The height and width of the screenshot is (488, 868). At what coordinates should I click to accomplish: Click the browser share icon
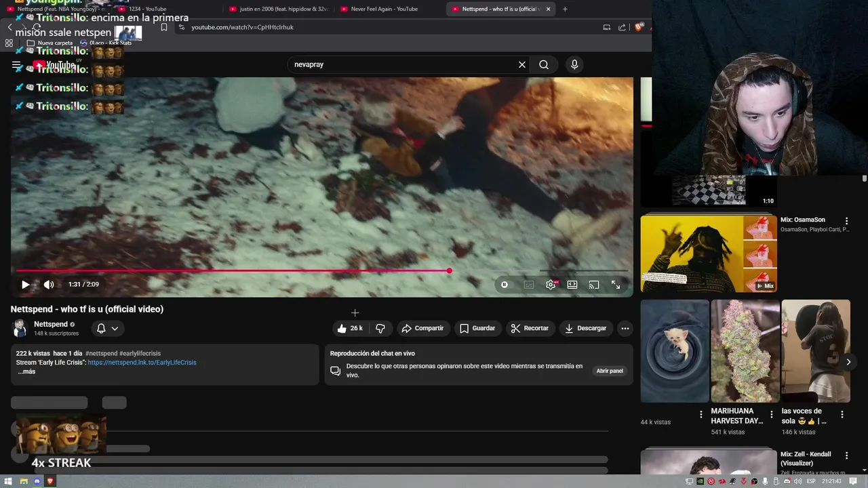pos(623,27)
